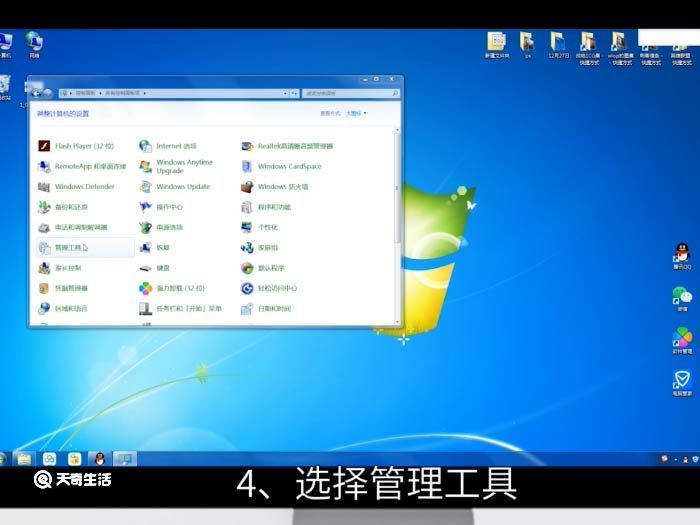Image resolution: width=700 pixels, height=525 pixels.
Task: Select the 12月27日 desktop folder
Action: pos(558,46)
